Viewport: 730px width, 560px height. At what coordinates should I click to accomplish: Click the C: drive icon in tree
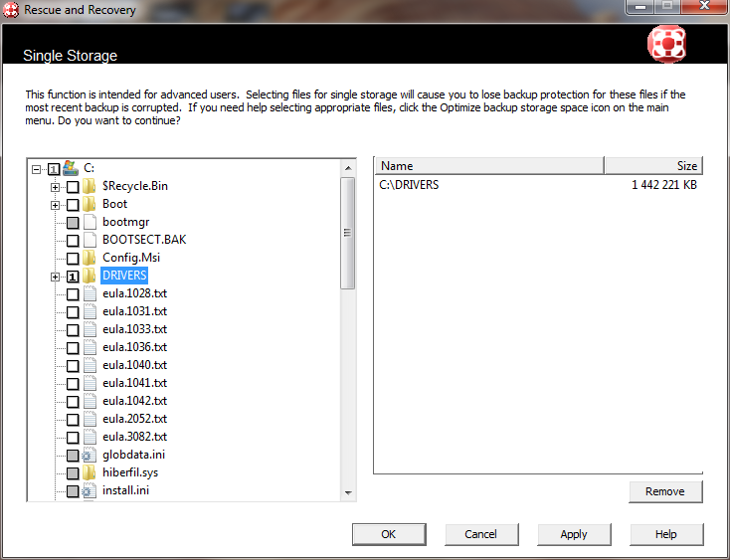(71, 168)
